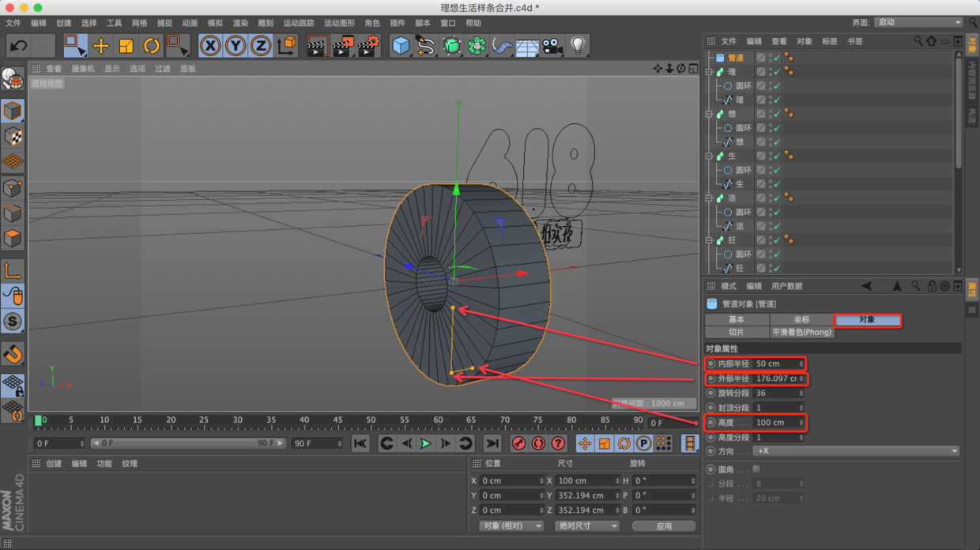This screenshot has height=550, width=980.
Task: Open the generators subdivision icon
Action: pyautogui.click(x=451, y=46)
